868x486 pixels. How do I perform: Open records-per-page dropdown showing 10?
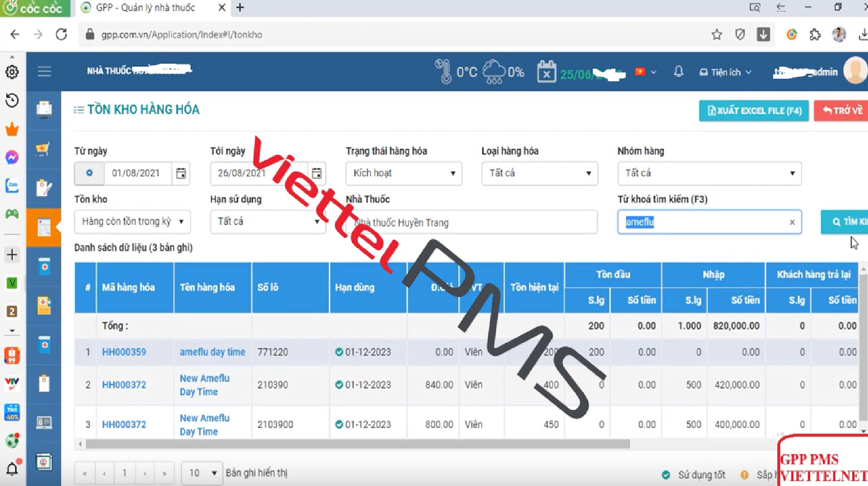pyautogui.click(x=202, y=474)
